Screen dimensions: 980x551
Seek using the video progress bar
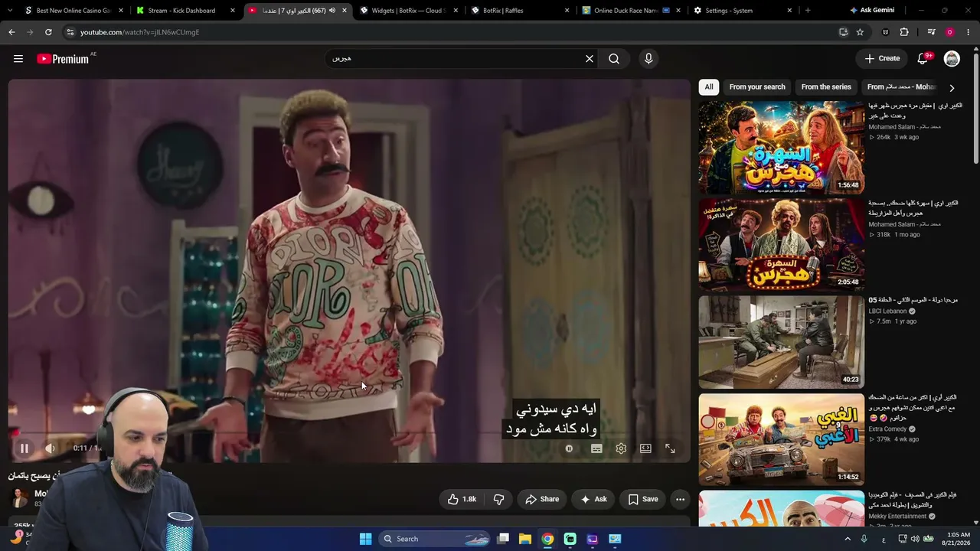(349, 433)
